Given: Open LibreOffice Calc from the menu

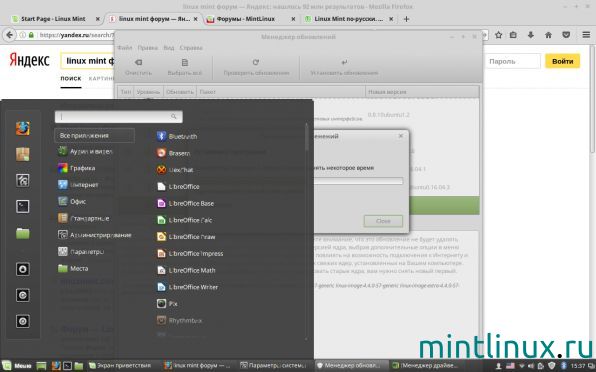Looking at the screenshot, I should tap(184, 220).
